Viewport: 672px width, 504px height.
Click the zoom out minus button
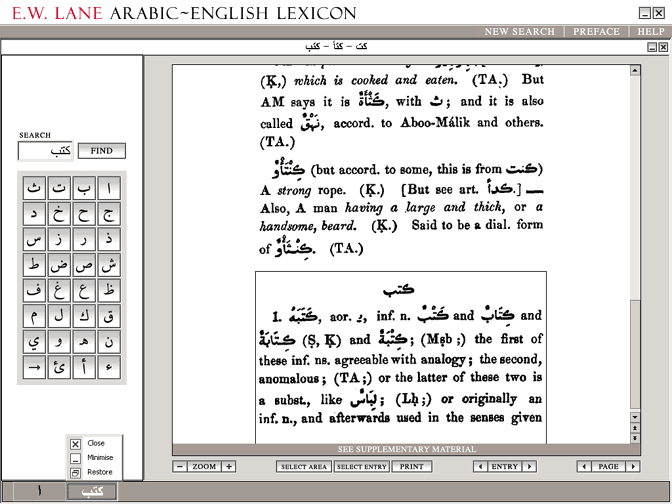pos(179,466)
